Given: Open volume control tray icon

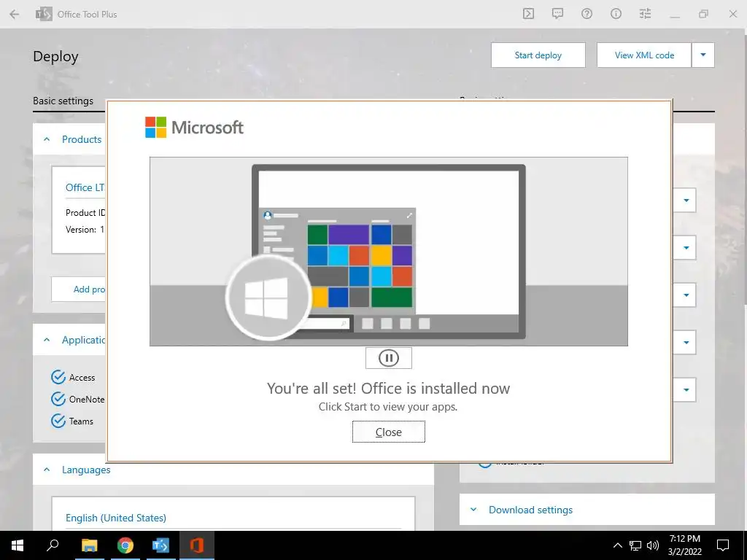Looking at the screenshot, I should 653,545.
